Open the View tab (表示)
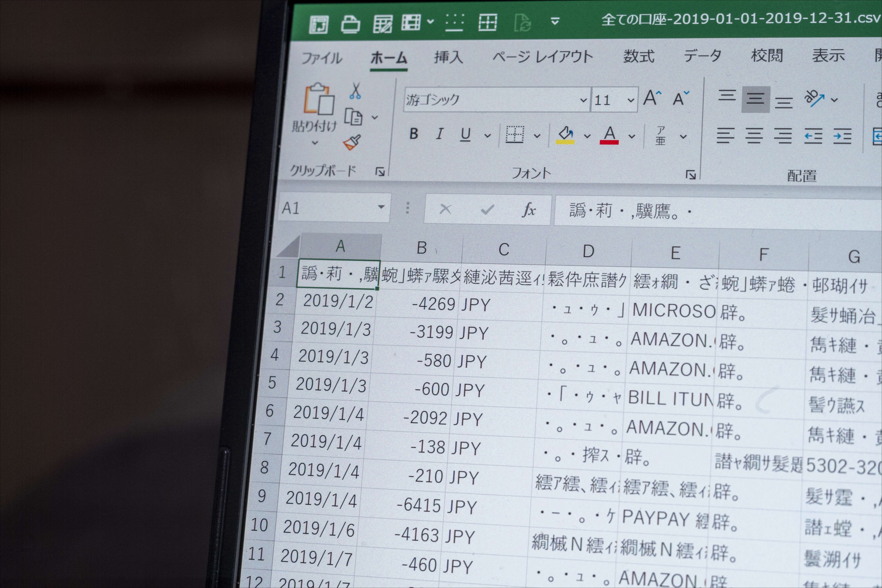The width and height of the screenshot is (882, 588). point(828,55)
